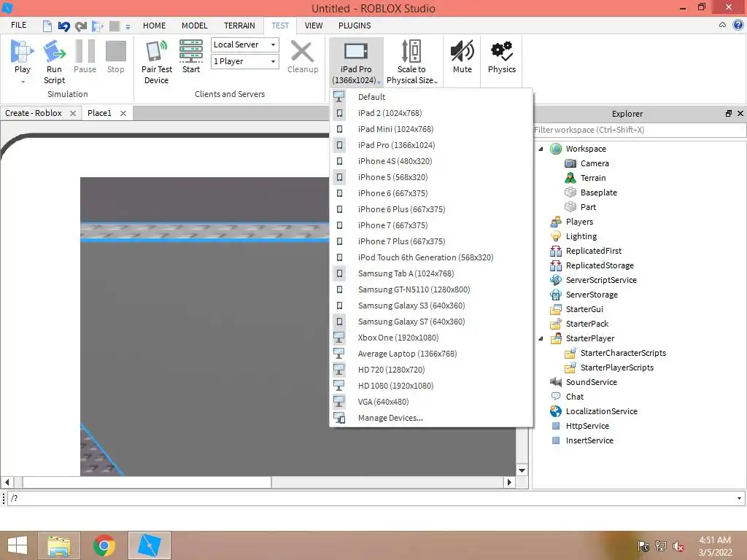Select Lighting in the Explorer
The height and width of the screenshot is (560, 747).
click(581, 236)
